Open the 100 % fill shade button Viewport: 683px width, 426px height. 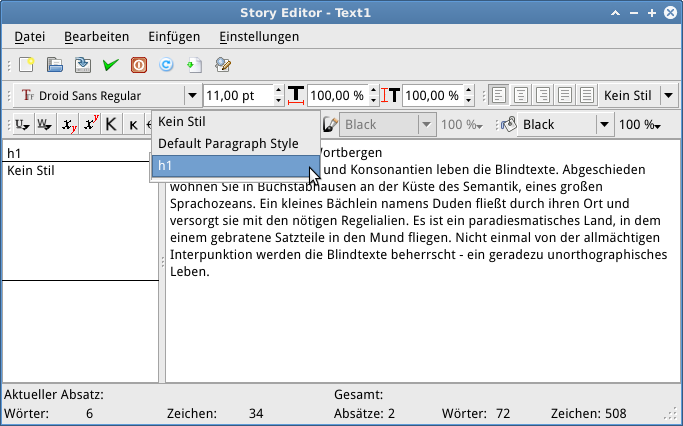[640, 125]
